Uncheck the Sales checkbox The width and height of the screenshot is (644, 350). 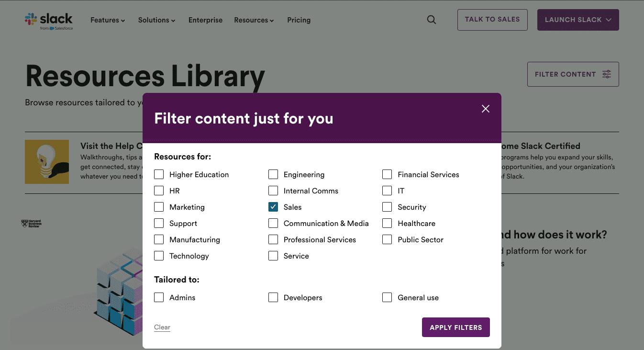point(273,207)
